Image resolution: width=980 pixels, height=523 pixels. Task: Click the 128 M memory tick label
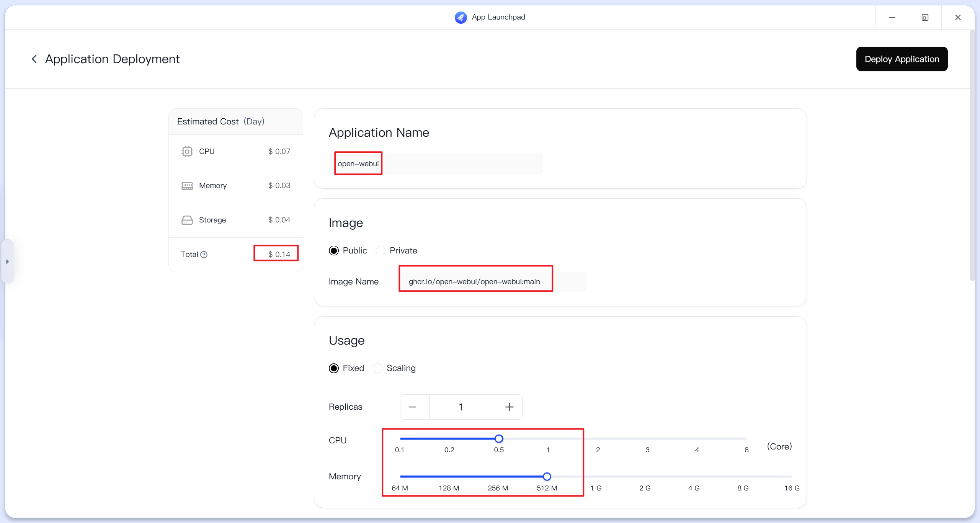coord(449,488)
